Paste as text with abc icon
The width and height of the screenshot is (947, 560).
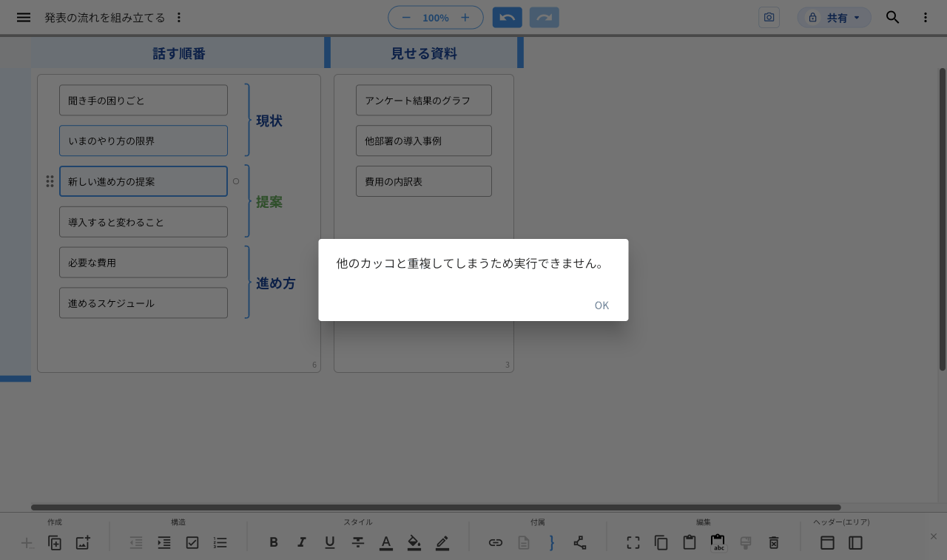pos(718,543)
